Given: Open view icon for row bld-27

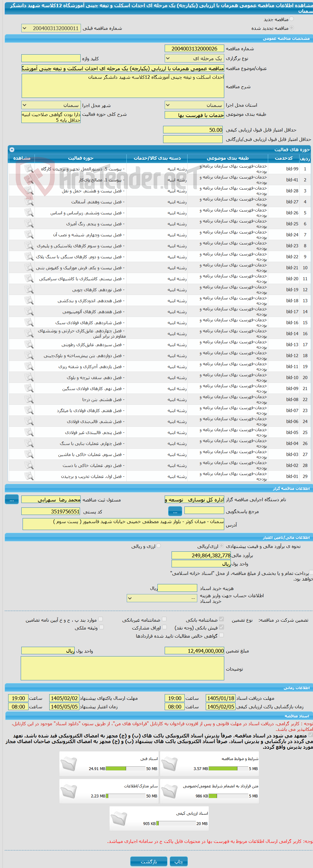Looking at the screenshot, I should [29, 202].
